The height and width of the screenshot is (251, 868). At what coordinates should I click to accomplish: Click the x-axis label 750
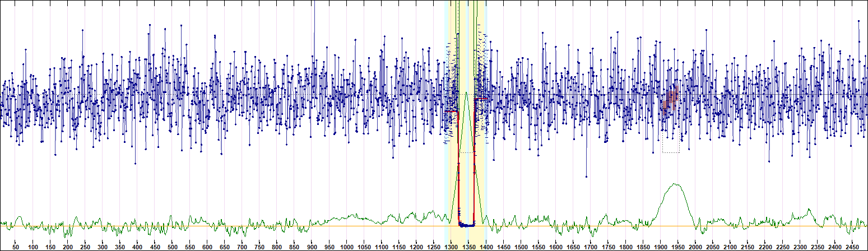259,247
